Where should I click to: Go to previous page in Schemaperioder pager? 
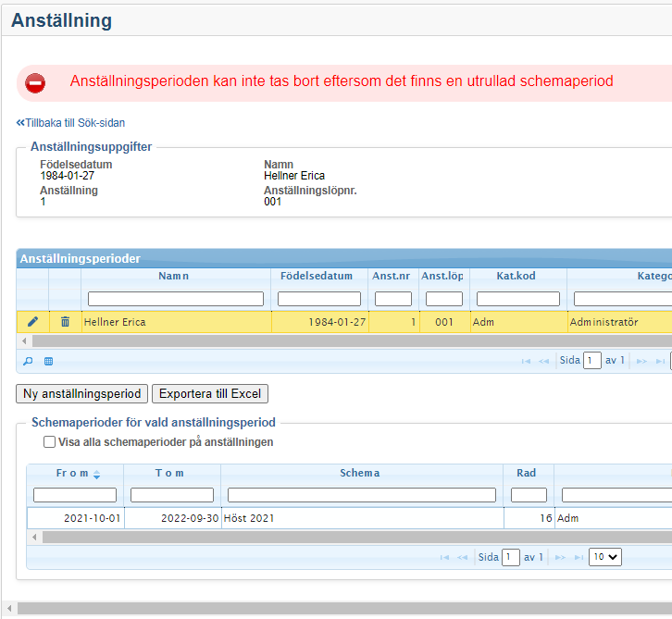[464, 557]
